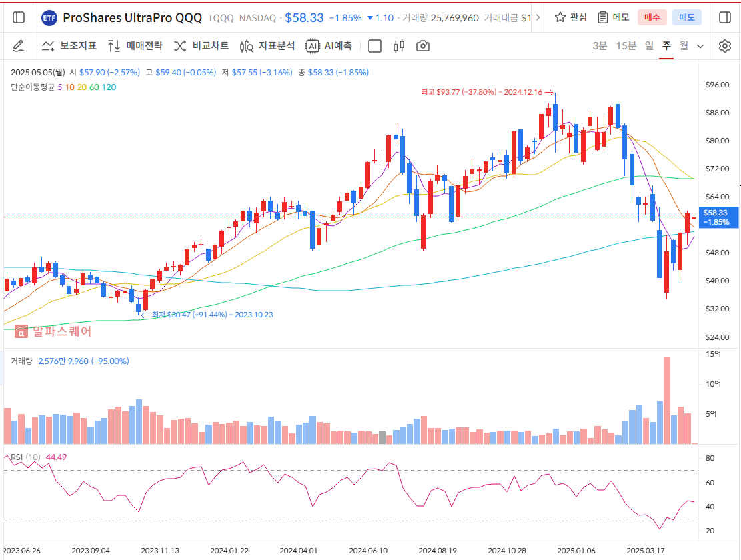Click the square layout icon
The height and width of the screenshot is (560, 741).
tap(374, 46)
